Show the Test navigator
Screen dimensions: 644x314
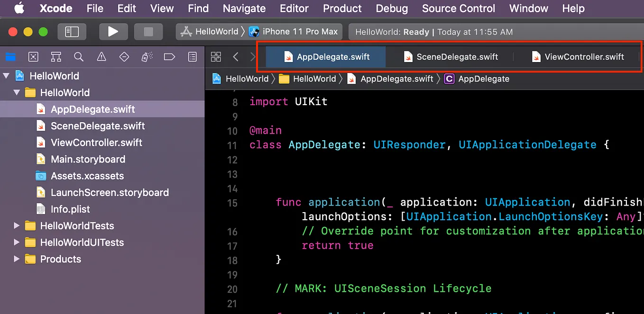[124, 57]
